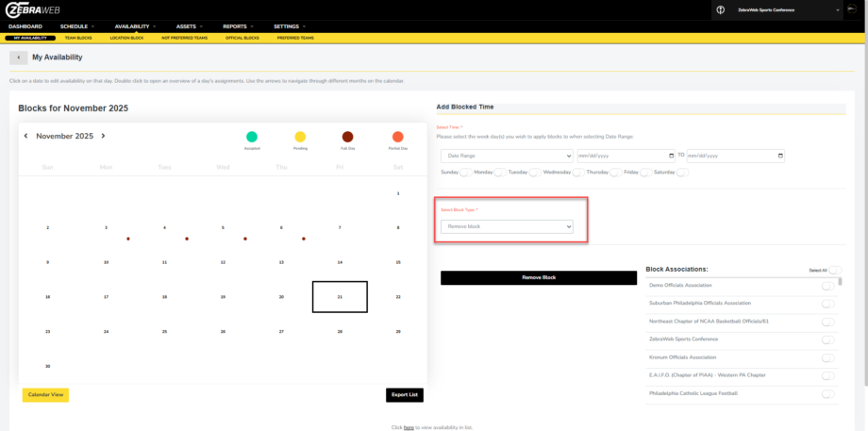Select November 21 on the calendar

pyautogui.click(x=340, y=296)
